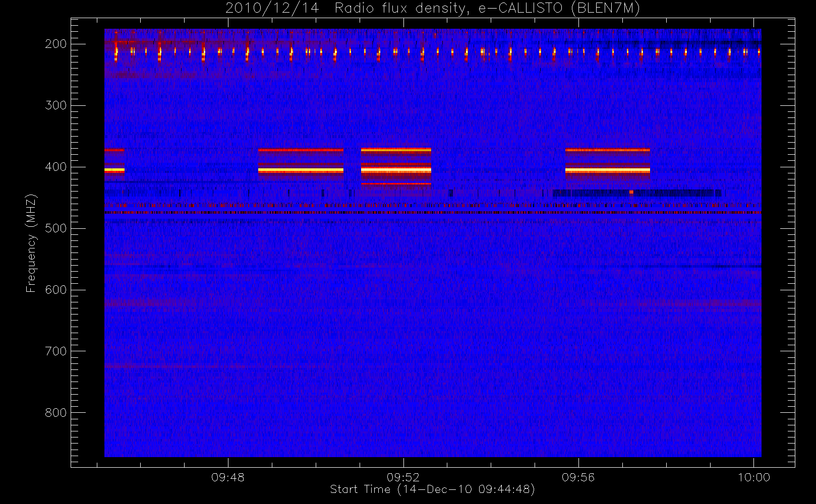
Task: Click the 500 frequency tick label
Action: (x=56, y=228)
